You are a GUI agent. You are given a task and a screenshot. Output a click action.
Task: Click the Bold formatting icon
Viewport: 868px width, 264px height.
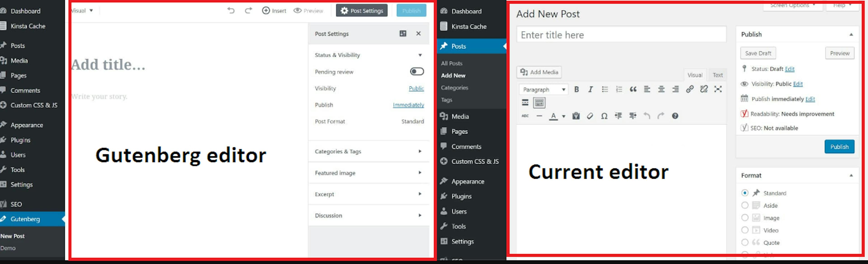click(x=577, y=89)
